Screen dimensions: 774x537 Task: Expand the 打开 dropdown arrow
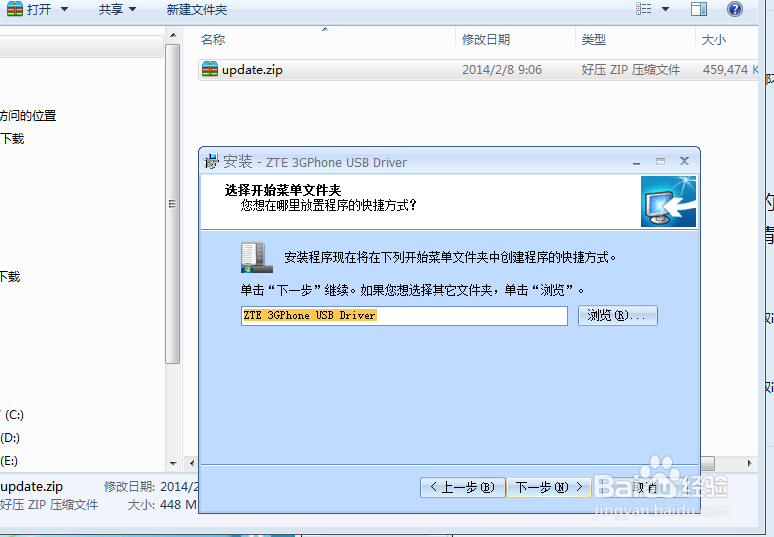(x=64, y=9)
